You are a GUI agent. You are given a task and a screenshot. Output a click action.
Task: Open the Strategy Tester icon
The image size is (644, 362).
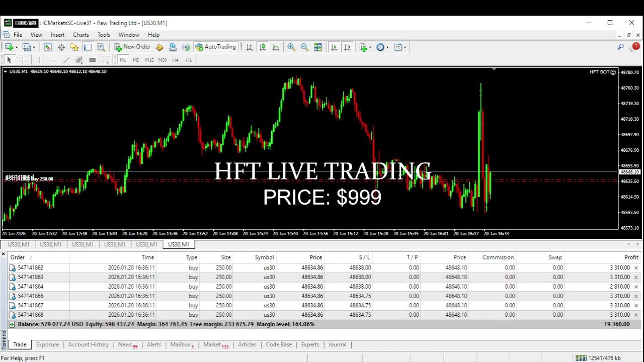click(x=101, y=47)
